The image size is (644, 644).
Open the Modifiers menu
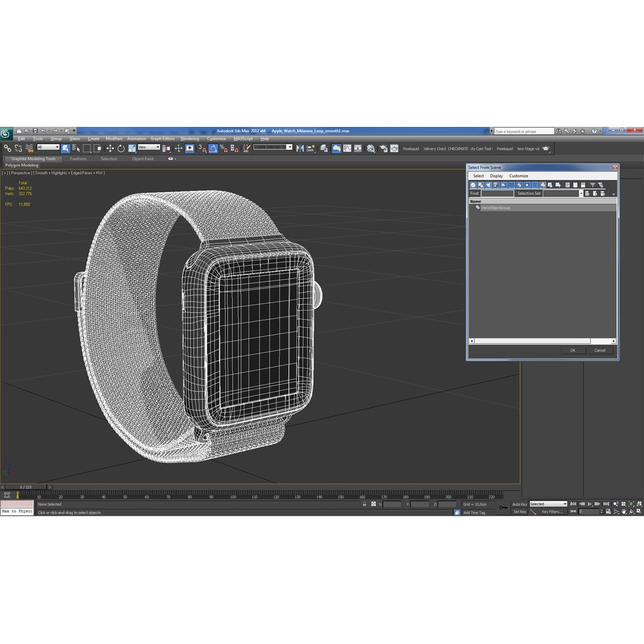(x=114, y=139)
